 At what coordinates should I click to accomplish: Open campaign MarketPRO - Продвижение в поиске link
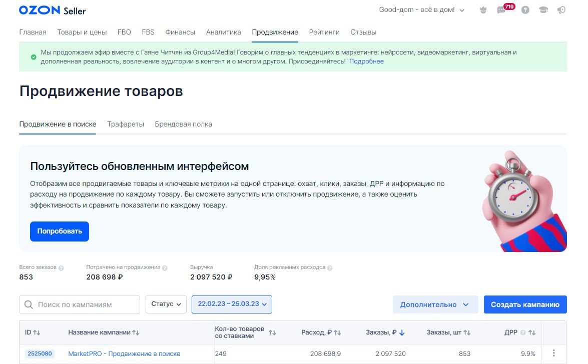tap(124, 353)
